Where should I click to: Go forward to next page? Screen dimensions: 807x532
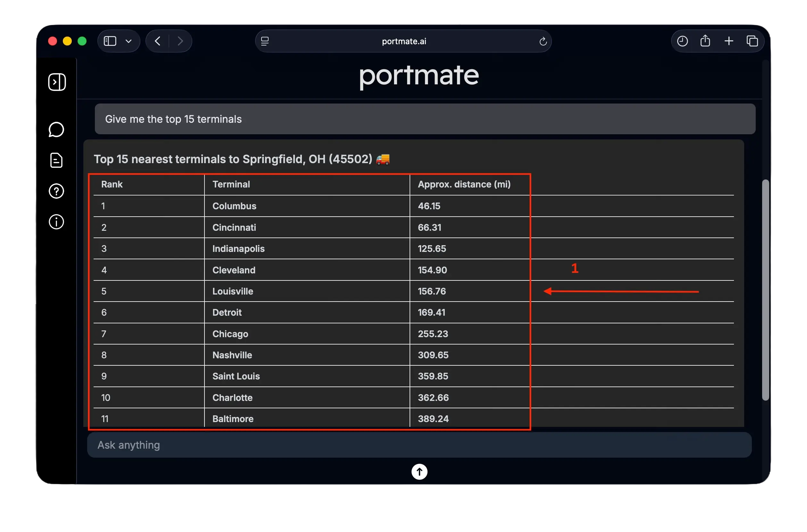pyautogui.click(x=180, y=41)
